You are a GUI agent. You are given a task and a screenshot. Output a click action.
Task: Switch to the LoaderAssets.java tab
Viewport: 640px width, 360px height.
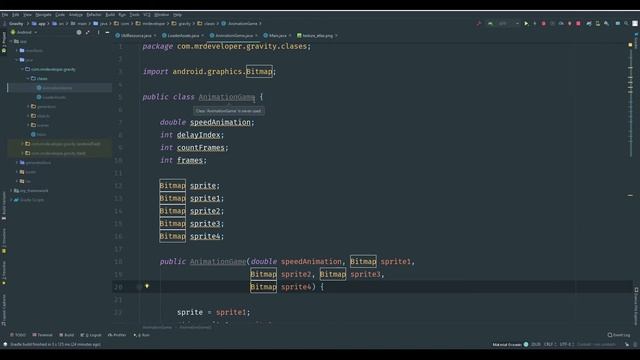click(x=183, y=36)
